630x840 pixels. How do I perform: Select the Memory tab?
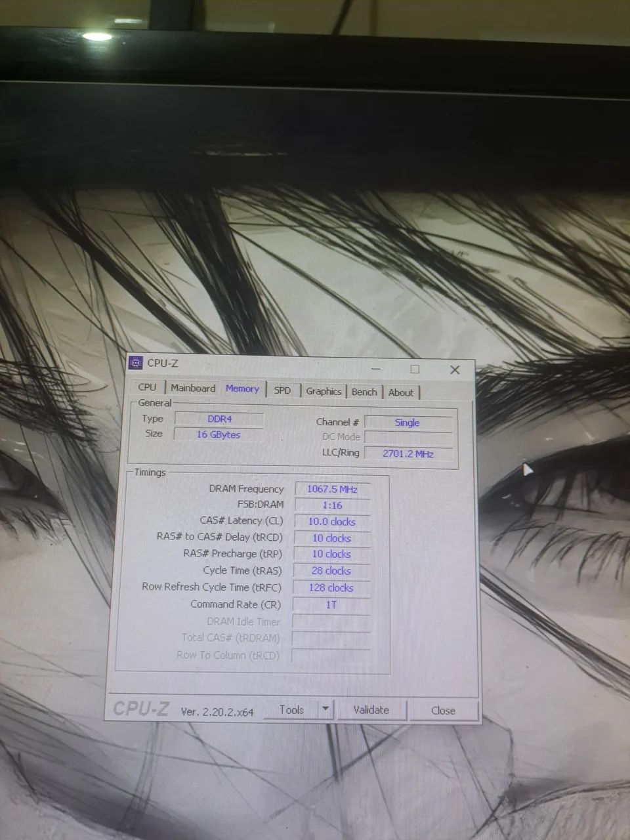coord(242,388)
